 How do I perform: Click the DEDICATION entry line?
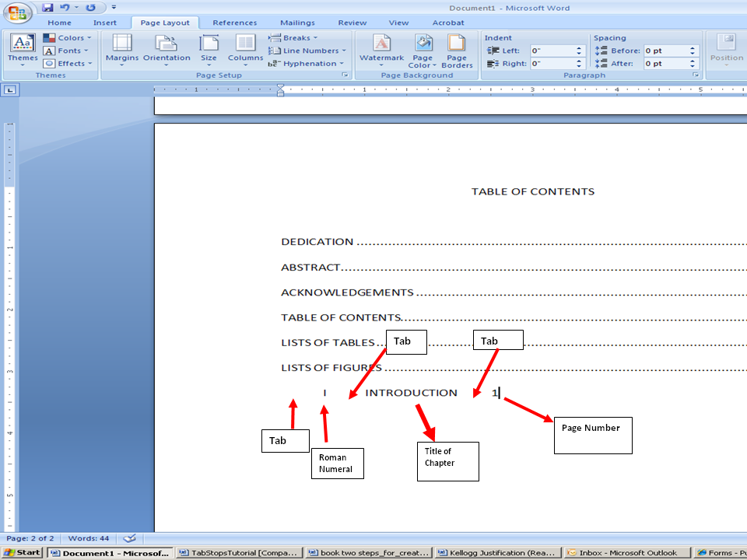(x=514, y=242)
